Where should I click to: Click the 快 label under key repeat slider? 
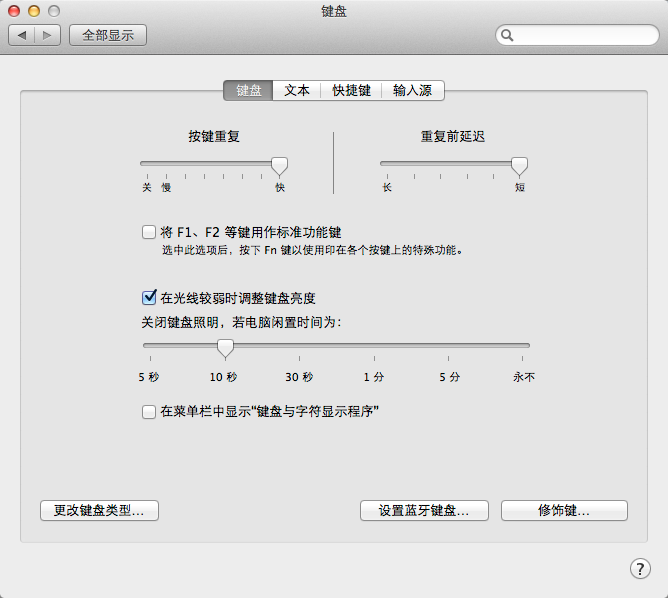coord(280,187)
